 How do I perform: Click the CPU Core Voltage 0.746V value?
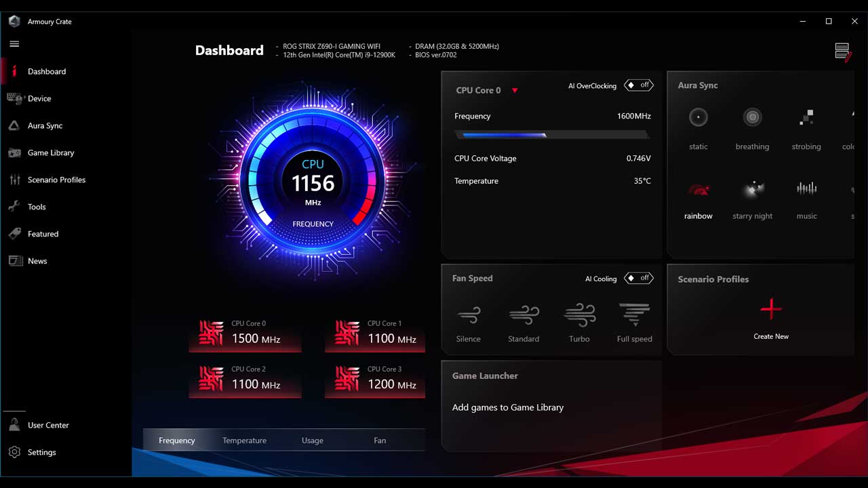pos(638,159)
